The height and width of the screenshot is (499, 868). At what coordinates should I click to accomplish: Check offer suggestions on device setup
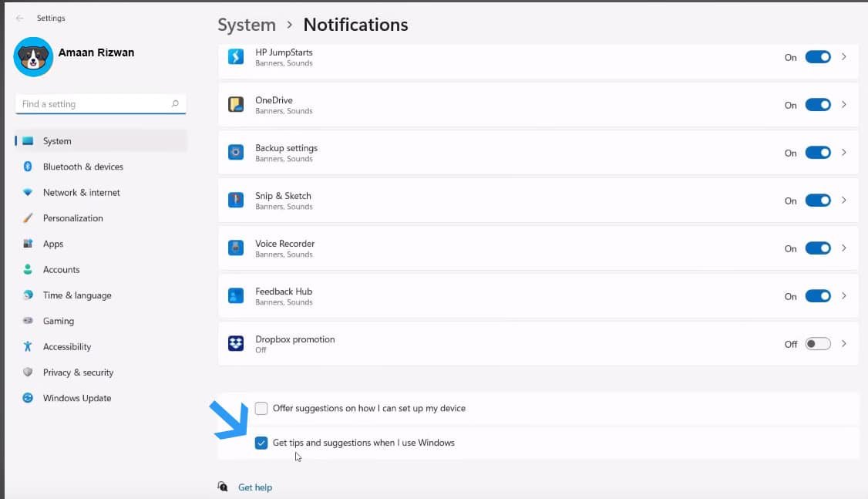pos(261,408)
